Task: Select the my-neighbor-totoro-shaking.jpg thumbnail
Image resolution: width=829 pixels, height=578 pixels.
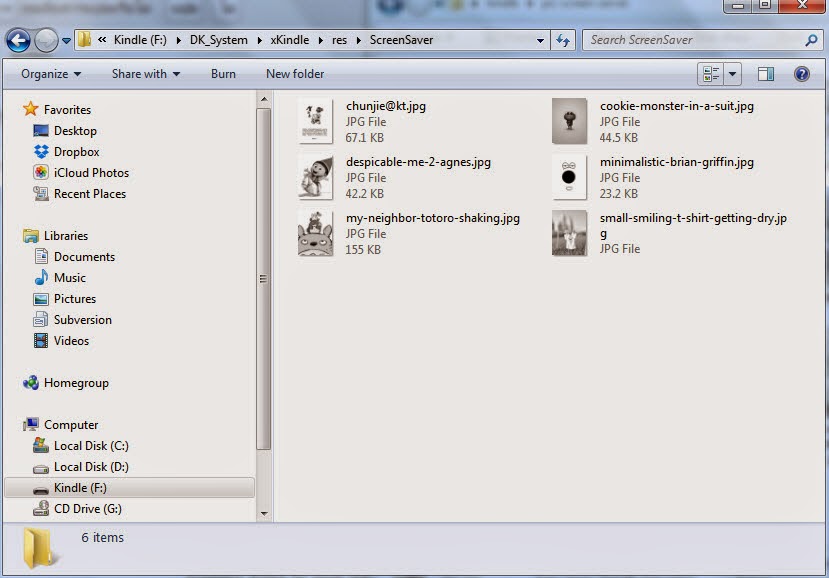Action: (x=315, y=233)
